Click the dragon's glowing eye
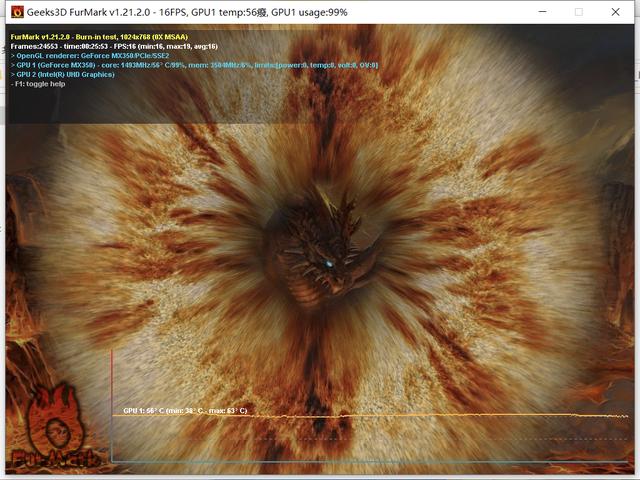The width and height of the screenshot is (640, 480). (x=328, y=264)
